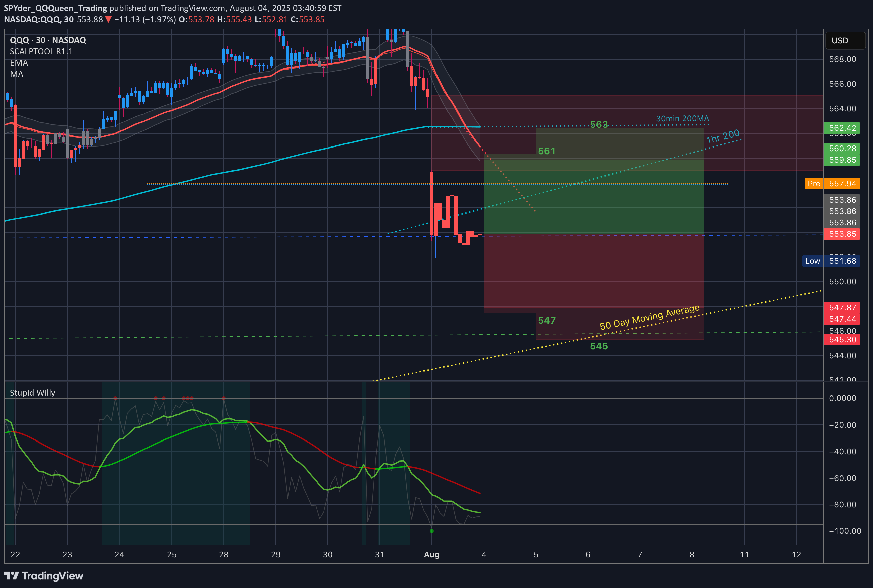Click the 1hr 200 trendline label
The width and height of the screenshot is (873, 588).
click(722, 136)
